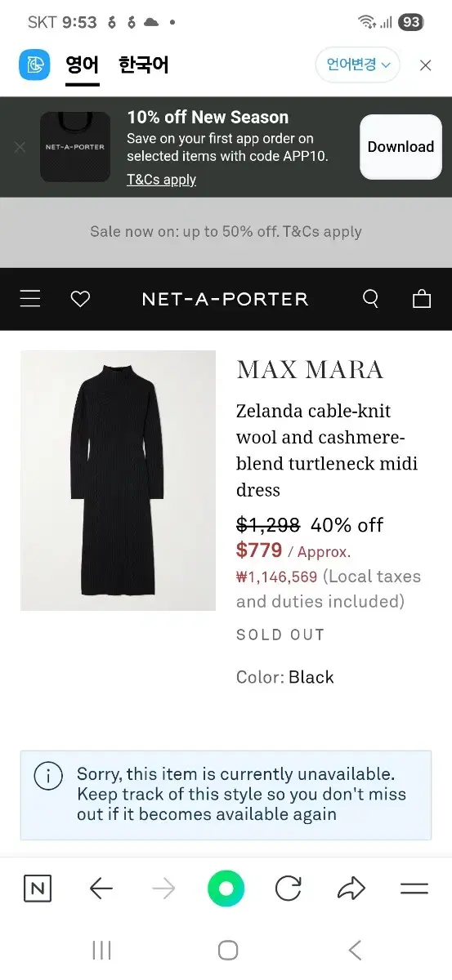Screen dimensions: 452x980
Task: Open the wishlist heart icon
Action: pos(80,299)
